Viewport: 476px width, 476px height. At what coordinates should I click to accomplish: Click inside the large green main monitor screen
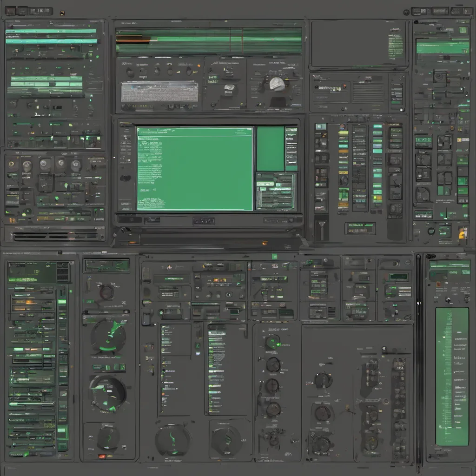[x=194, y=168]
